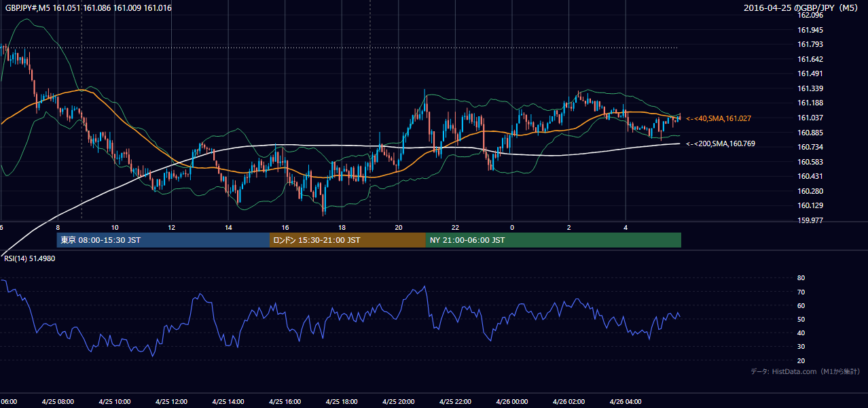Screen dimensions: 868x408
Task: Click price axis value 161.037
Action: pos(810,118)
